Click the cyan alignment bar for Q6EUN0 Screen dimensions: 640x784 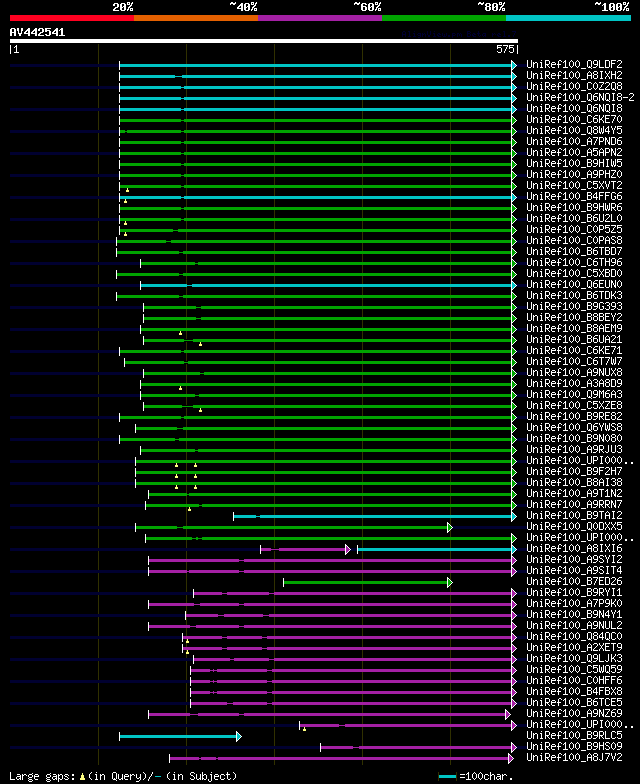(328, 286)
